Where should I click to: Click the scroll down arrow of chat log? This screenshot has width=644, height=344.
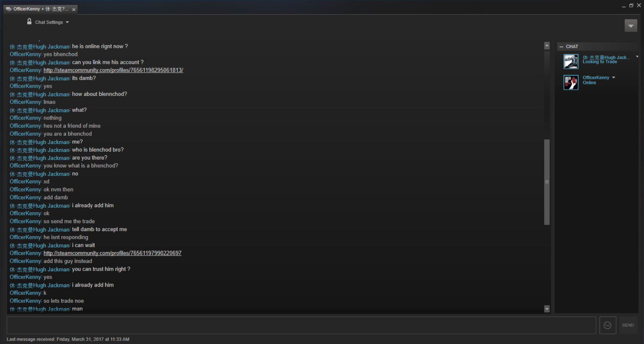(x=547, y=309)
